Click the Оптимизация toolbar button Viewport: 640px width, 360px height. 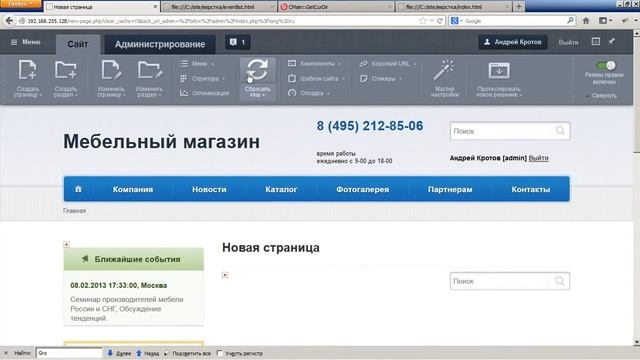click(x=204, y=93)
